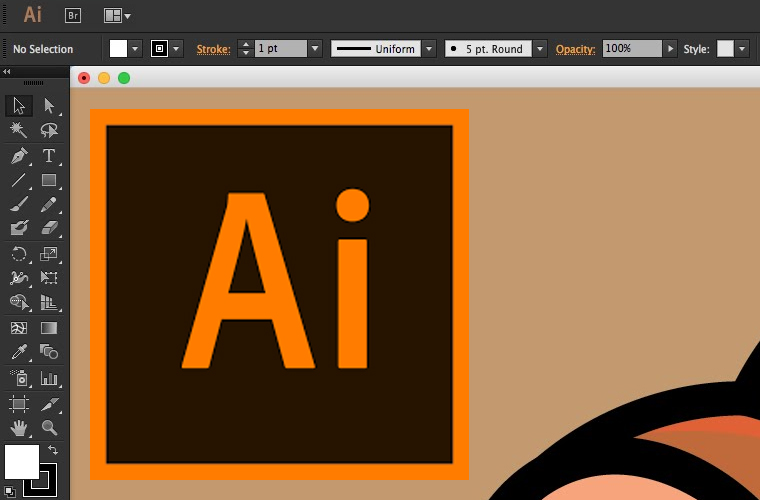Expand the Arrange Documents dropdown arrow
This screenshot has height=500, width=760.
pos(127,16)
